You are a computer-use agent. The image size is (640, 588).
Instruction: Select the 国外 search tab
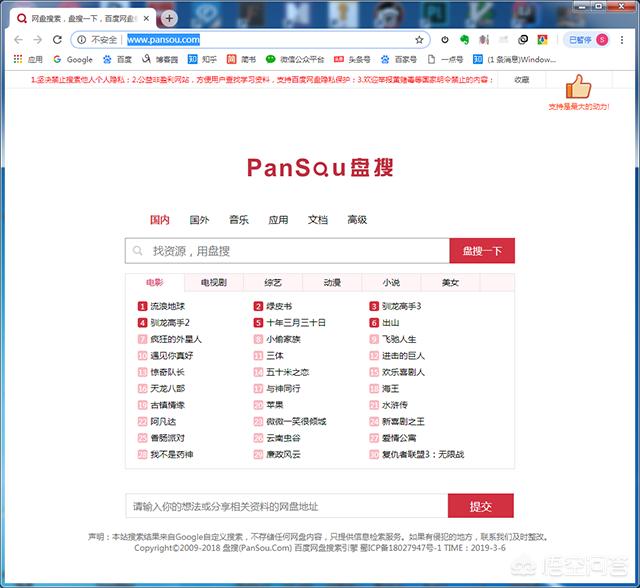point(199,220)
